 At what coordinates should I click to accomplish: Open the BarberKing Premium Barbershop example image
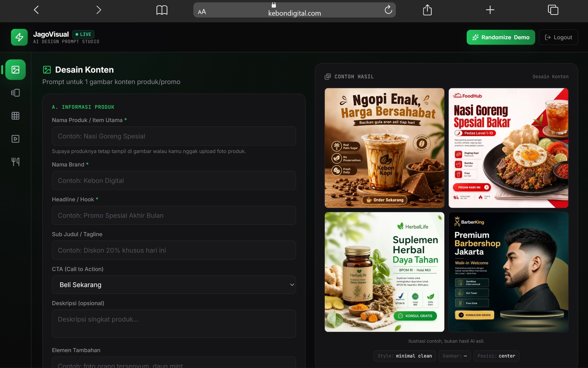(x=508, y=272)
